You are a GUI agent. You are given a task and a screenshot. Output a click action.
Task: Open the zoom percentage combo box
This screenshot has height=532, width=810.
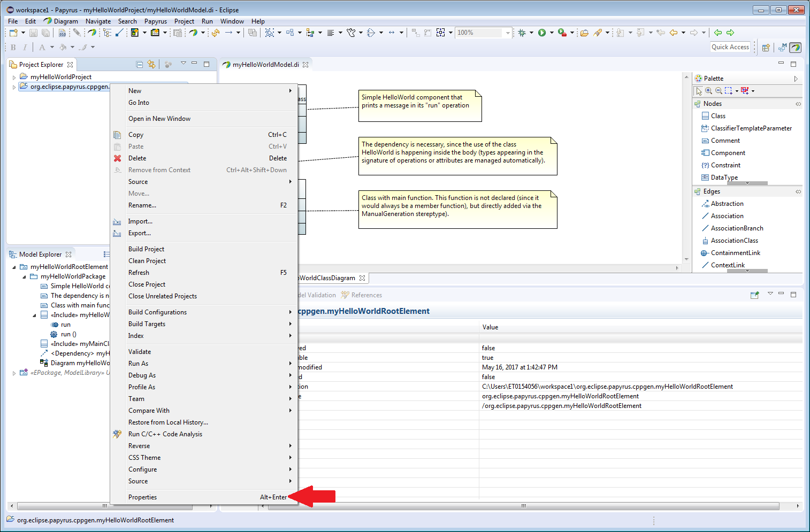[x=484, y=33]
